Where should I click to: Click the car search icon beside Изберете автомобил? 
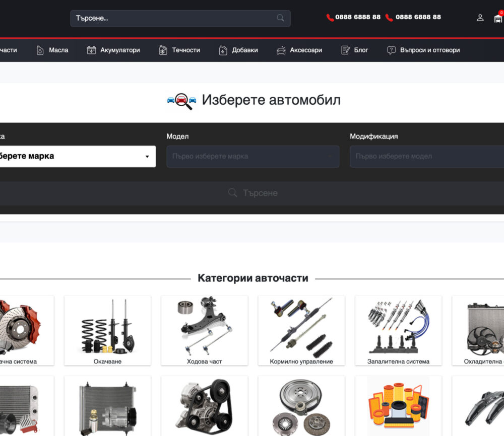tap(181, 101)
